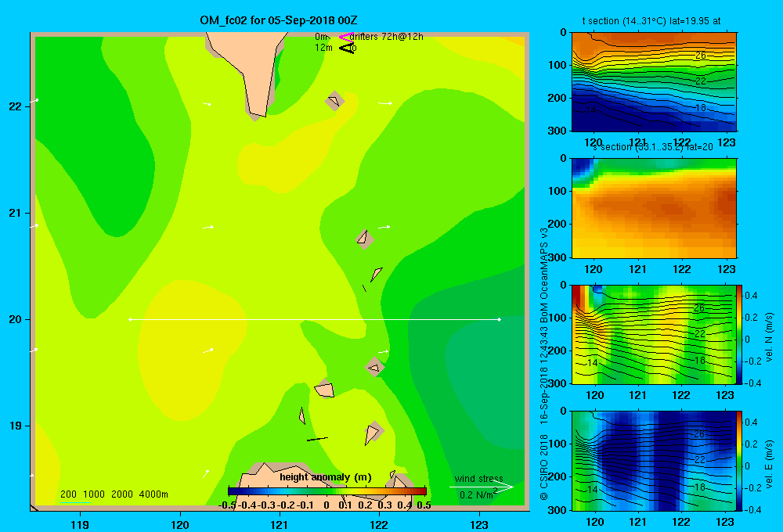Click the vertical 'BoM OceanMAPS v3' credit text

pyautogui.click(x=544, y=275)
